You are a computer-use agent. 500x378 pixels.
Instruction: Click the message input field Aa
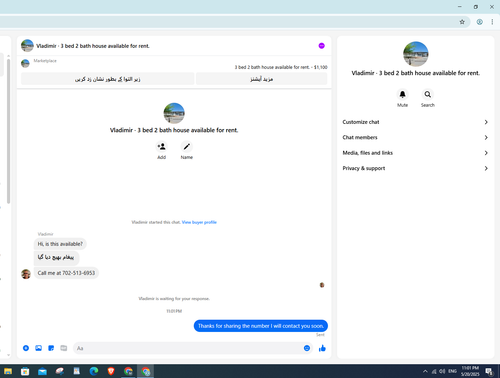point(188,348)
